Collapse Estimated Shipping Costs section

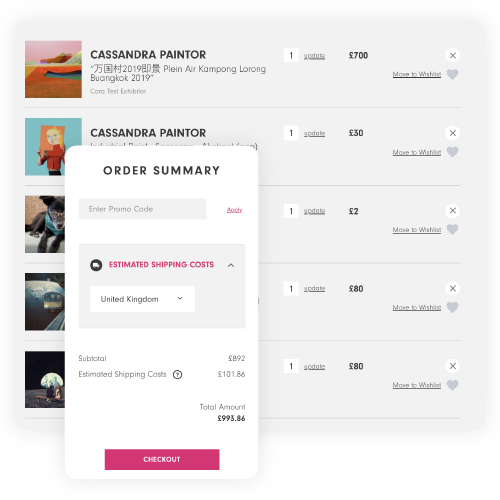[231, 265]
